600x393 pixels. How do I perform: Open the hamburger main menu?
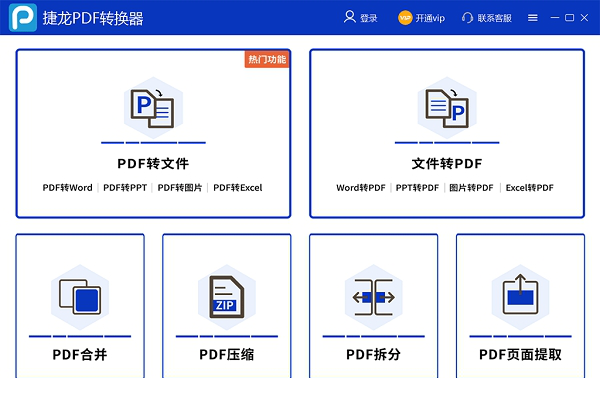(533, 18)
